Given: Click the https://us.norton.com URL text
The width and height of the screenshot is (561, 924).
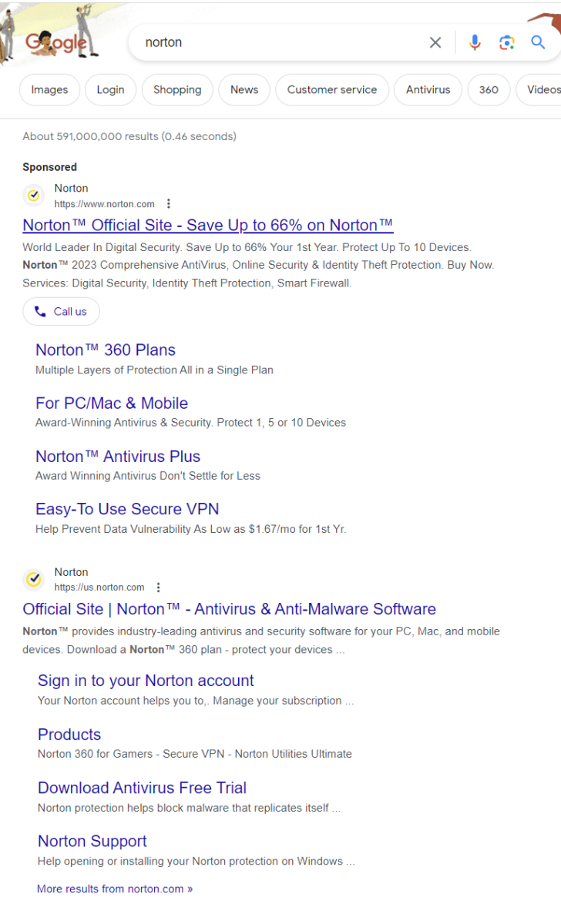Looking at the screenshot, I should pos(99,588).
